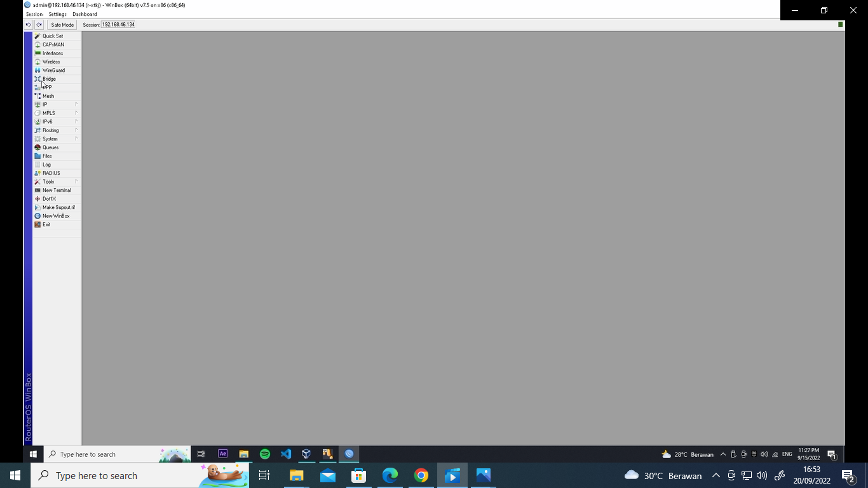Screen dimensions: 868x488
Task: Open After Effects from the inner taskbar
Action: pyautogui.click(x=223, y=454)
